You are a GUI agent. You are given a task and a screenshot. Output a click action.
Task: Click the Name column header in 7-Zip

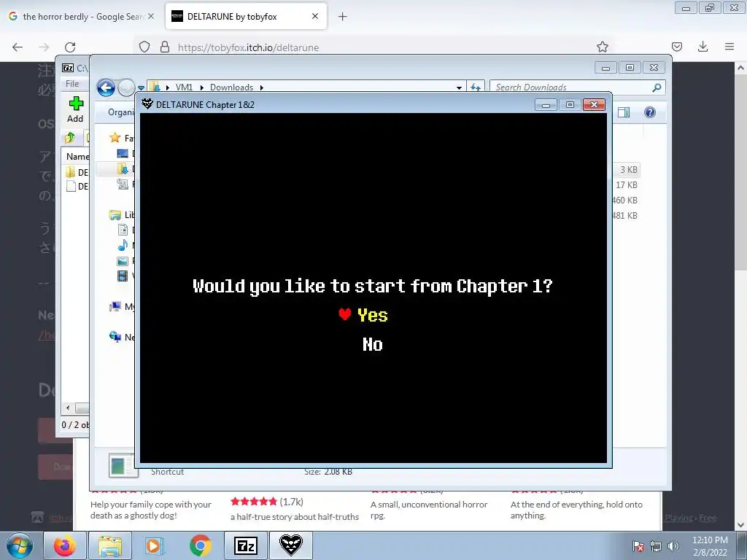(77, 156)
